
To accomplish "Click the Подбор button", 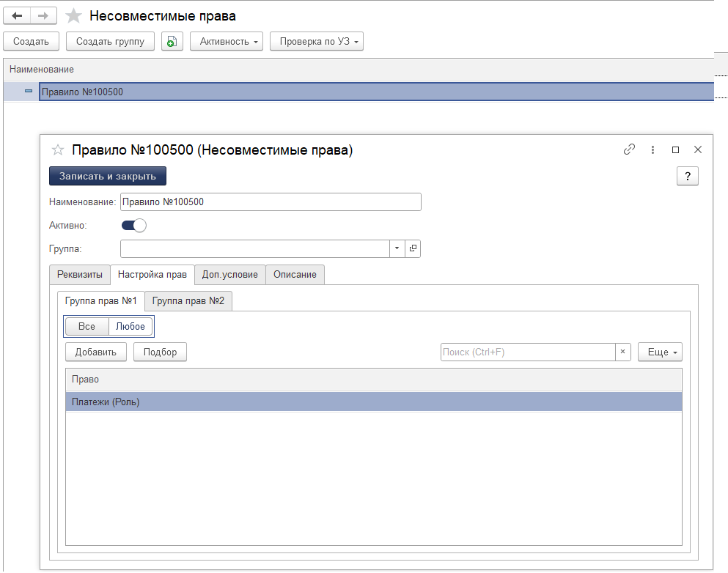I will [x=160, y=352].
